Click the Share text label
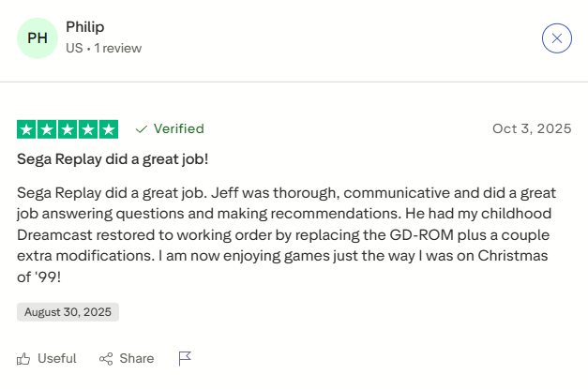588x389 pixels. coord(137,358)
